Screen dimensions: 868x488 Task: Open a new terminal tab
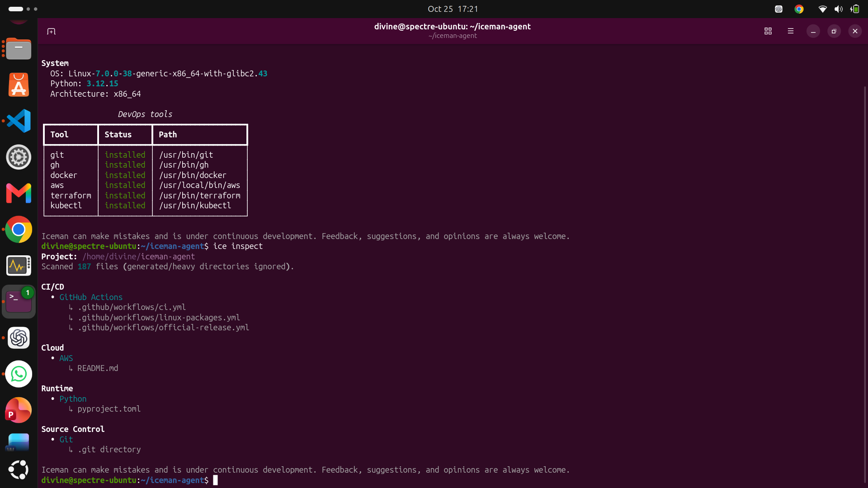[x=51, y=31]
